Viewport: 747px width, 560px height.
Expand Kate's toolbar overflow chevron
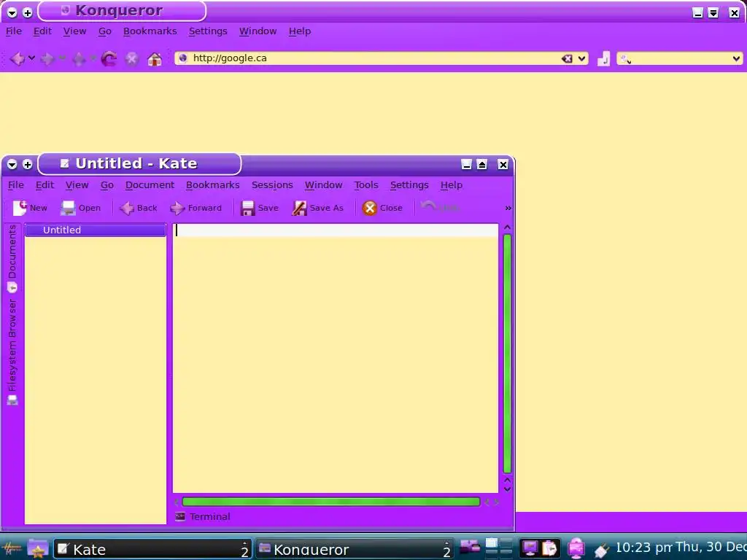pyautogui.click(x=508, y=208)
